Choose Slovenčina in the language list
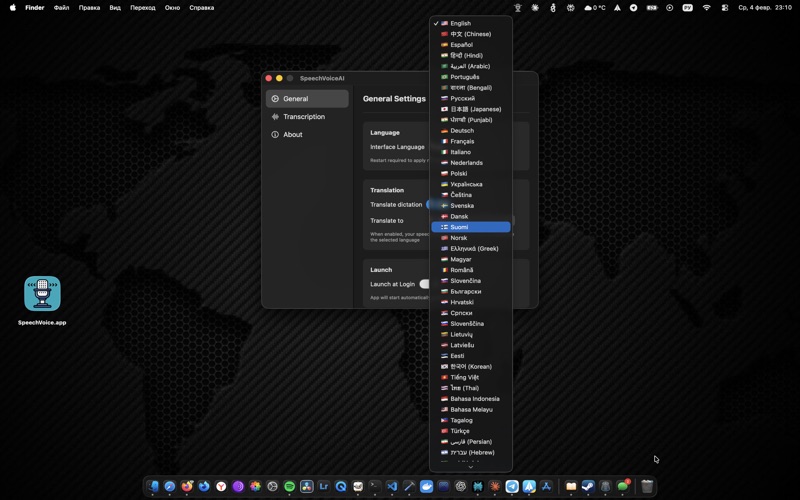This screenshot has width=800, height=500. coord(471,281)
